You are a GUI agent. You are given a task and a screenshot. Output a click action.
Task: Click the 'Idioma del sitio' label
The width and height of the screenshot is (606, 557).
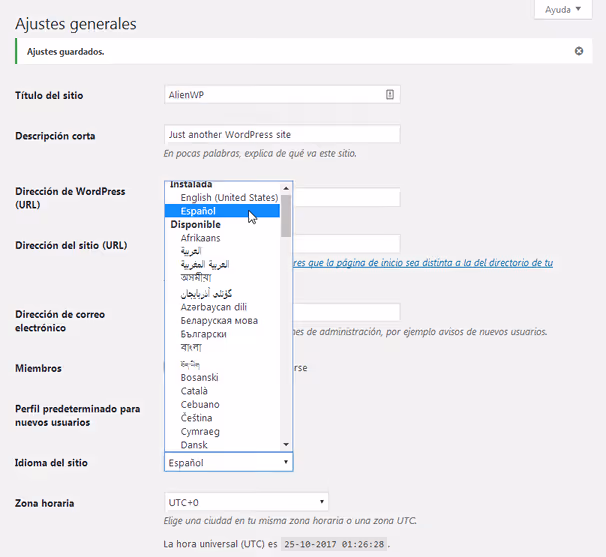[x=51, y=463]
